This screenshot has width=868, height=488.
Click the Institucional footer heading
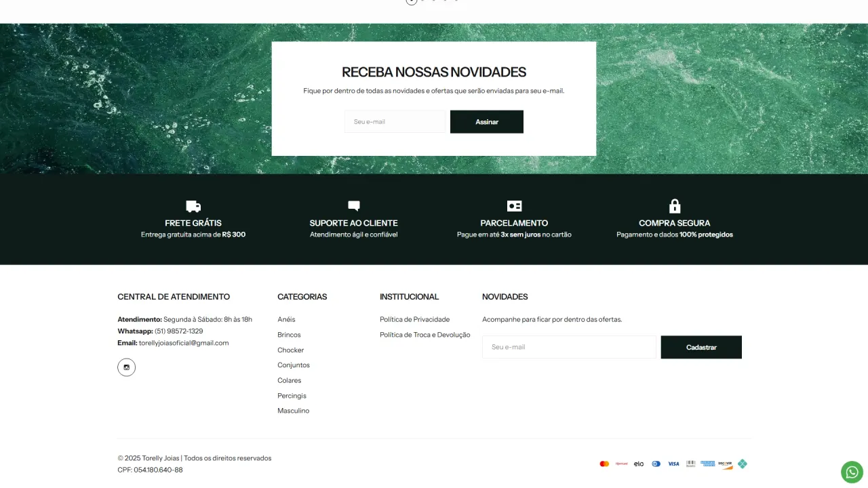[409, 297]
